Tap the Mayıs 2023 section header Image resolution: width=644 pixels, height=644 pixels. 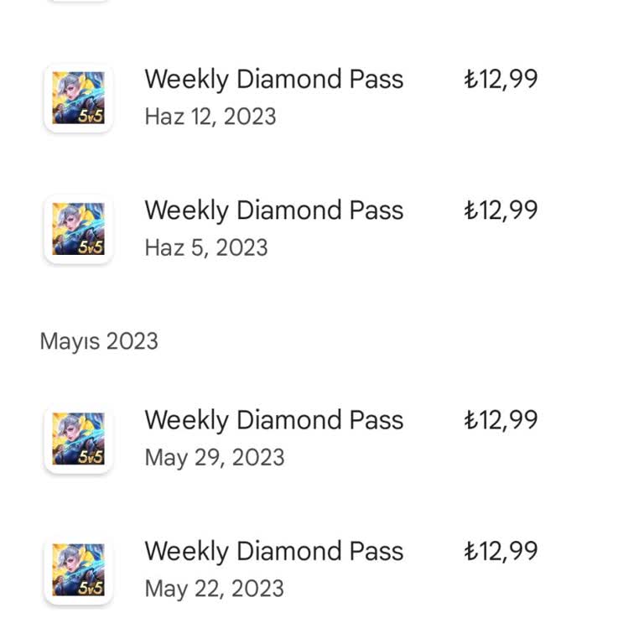click(x=99, y=341)
